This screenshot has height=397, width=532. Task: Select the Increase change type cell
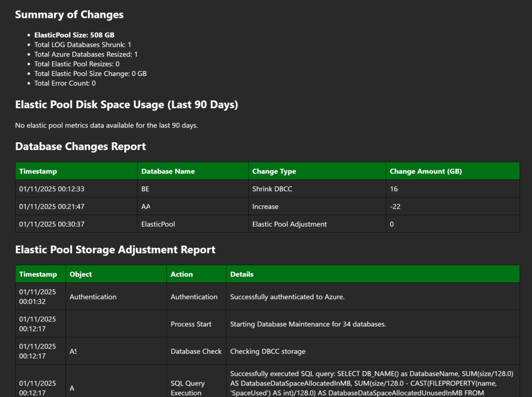coord(265,206)
